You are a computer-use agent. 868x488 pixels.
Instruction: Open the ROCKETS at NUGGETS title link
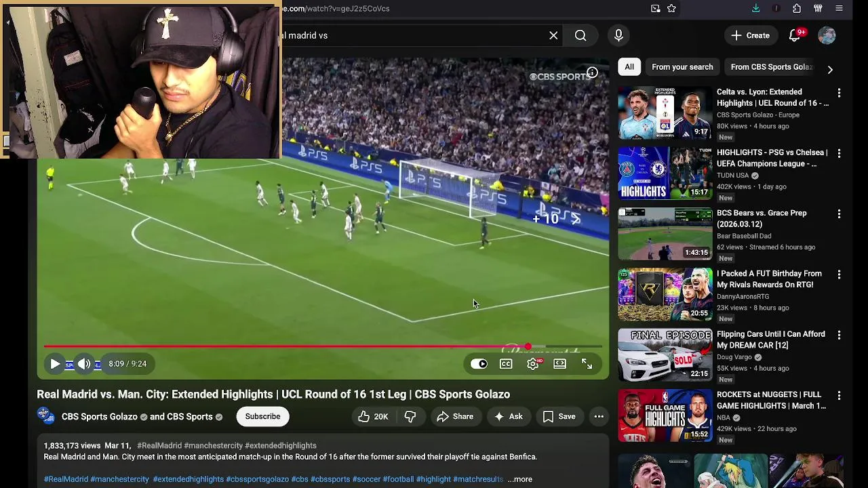771,400
